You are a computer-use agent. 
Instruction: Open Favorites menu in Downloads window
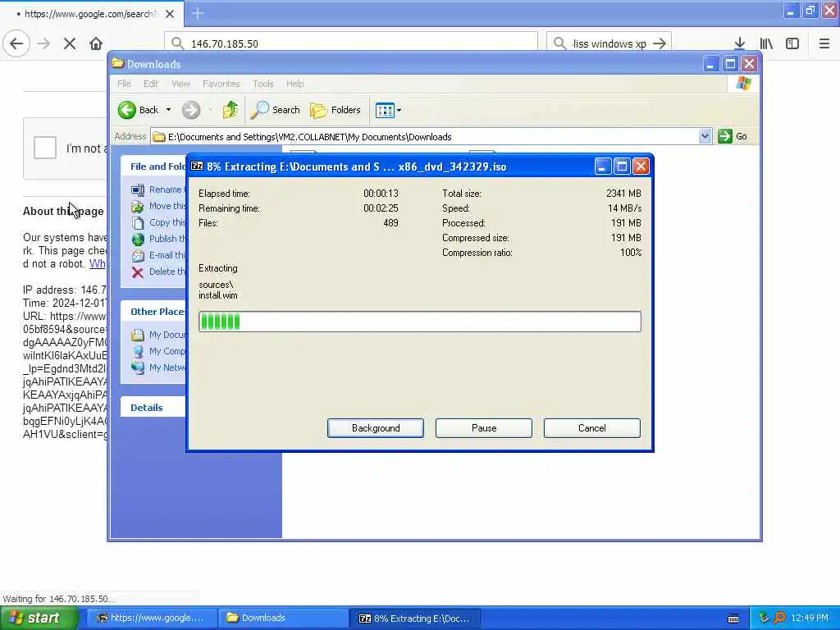[x=221, y=84]
